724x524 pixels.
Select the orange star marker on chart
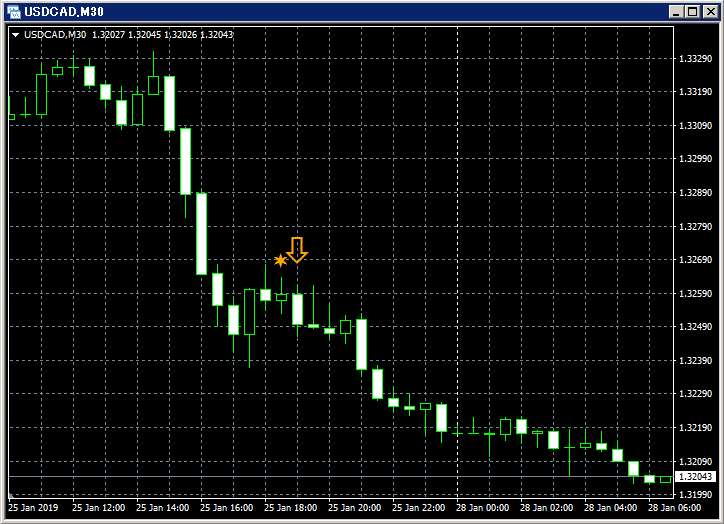(280, 260)
